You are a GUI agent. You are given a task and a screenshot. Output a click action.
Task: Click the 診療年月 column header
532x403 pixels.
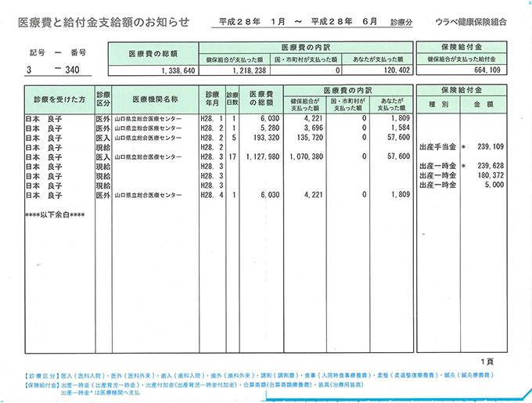(x=212, y=99)
